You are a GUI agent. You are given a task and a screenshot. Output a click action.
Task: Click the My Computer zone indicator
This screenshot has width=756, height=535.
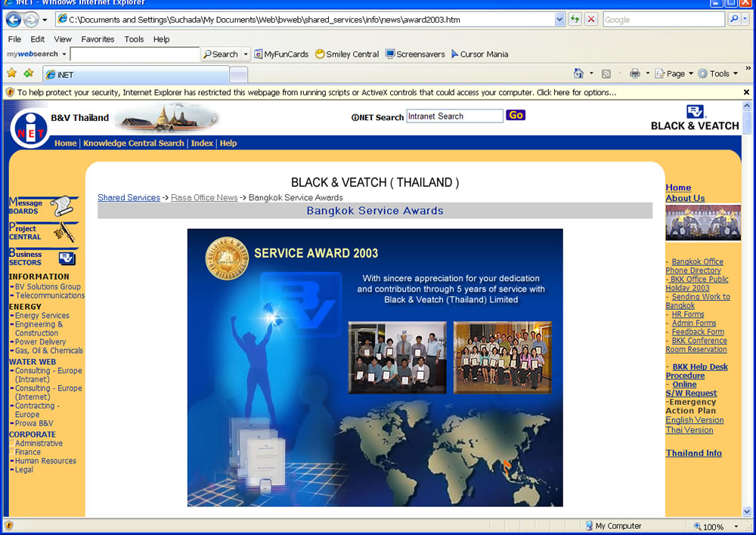pos(613,526)
